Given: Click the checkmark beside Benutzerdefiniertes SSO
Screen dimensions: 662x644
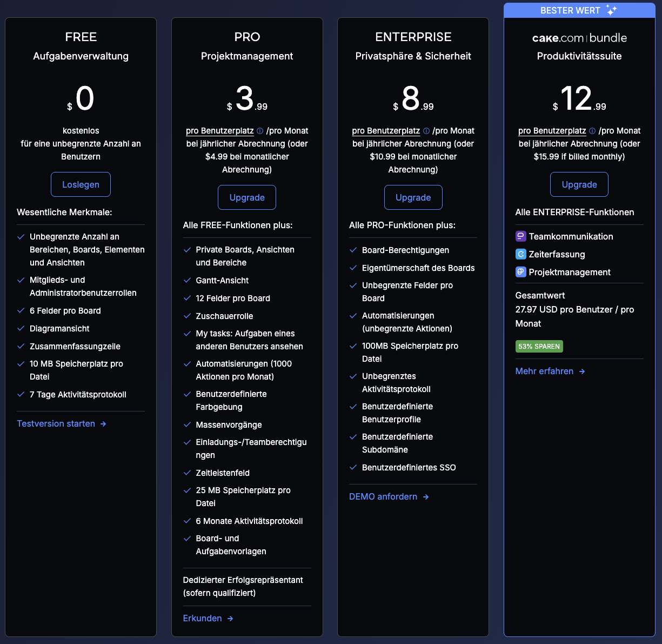Looking at the screenshot, I should (x=353, y=467).
